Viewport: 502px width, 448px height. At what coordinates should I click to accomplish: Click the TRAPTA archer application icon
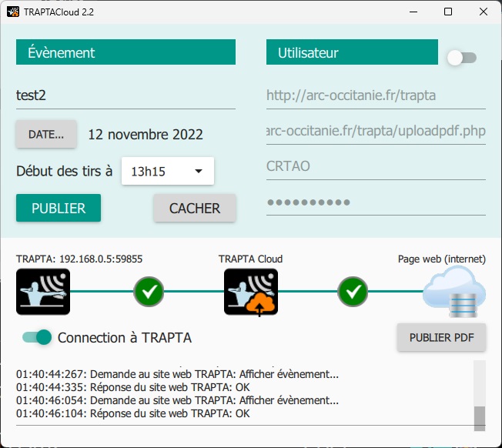point(43,292)
